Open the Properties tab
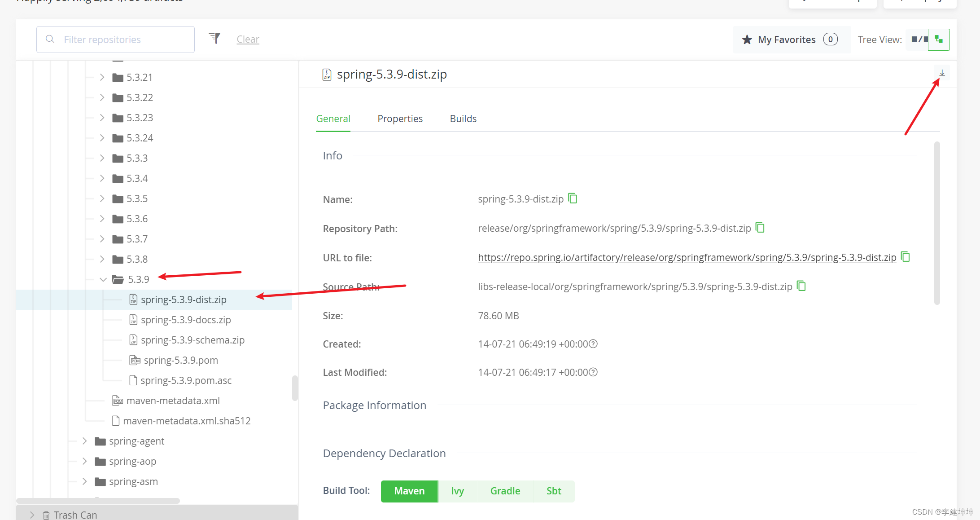 click(400, 119)
